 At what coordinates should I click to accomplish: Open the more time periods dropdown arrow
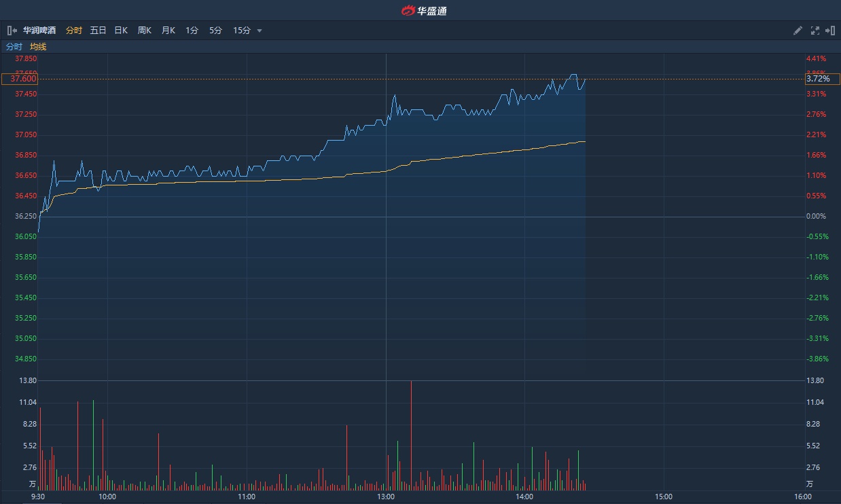[x=260, y=31]
